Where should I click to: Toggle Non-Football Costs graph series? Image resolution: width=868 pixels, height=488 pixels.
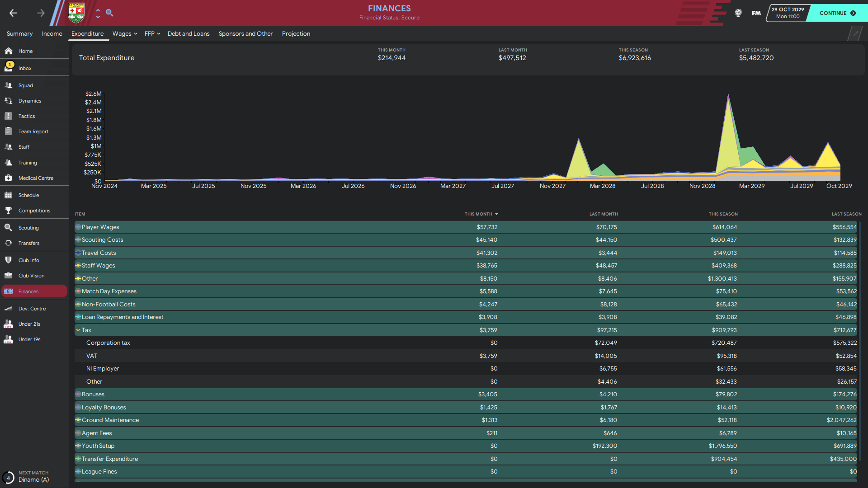(x=78, y=304)
